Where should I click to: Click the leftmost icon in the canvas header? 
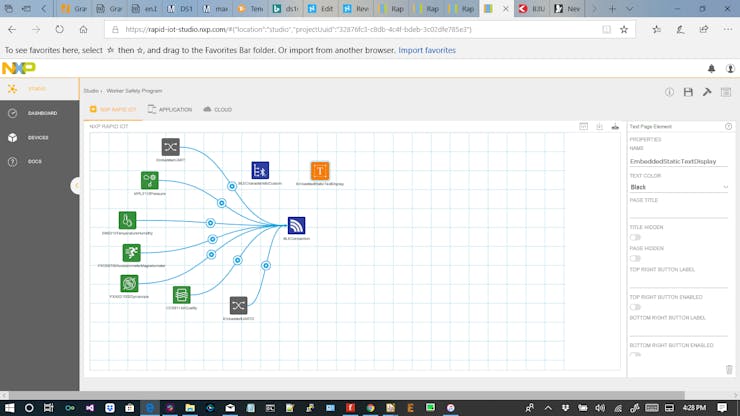(x=584, y=127)
